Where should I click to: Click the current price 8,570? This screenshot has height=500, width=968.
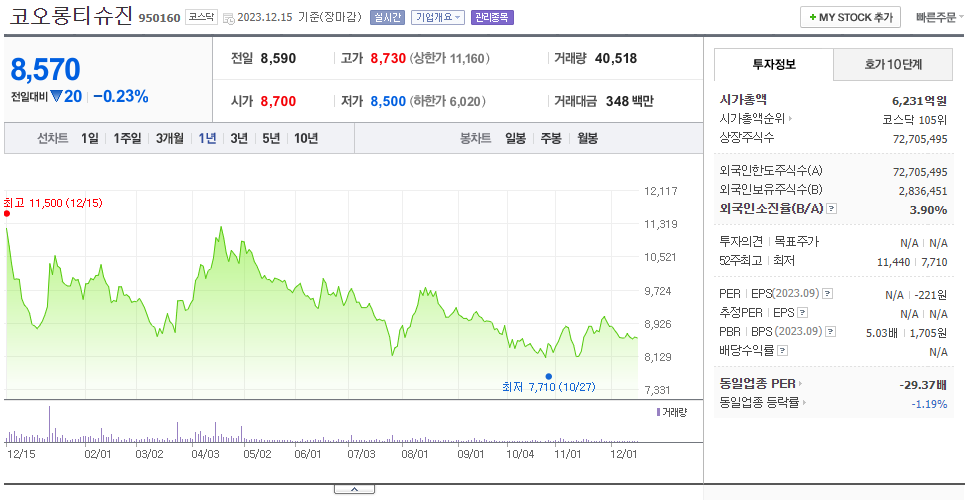point(45,70)
